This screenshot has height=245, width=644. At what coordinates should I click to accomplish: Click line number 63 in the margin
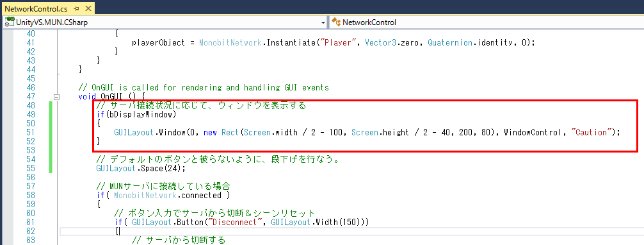[30, 240]
